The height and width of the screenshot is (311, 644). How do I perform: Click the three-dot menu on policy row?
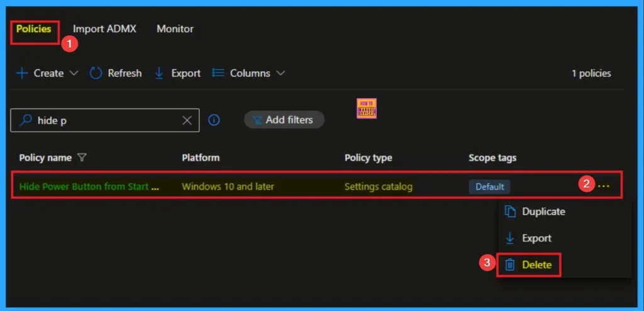[603, 186]
